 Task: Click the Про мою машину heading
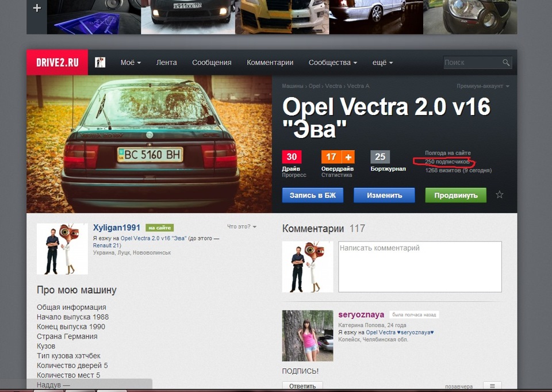tap(76, 290)
